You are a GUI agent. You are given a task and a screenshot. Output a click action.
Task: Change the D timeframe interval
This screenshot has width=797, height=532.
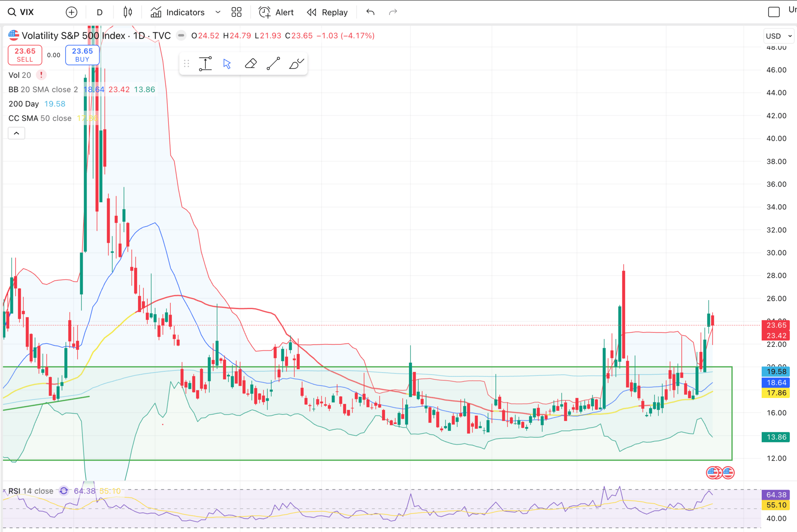tap(100, 12)
